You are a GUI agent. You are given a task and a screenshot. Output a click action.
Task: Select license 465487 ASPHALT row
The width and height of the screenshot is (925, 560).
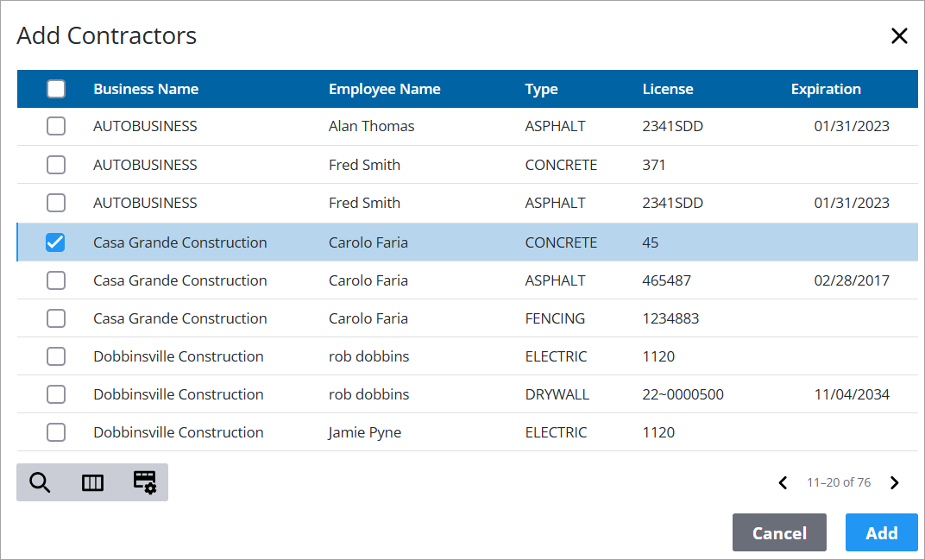pyautogui.click(x=56, y=280)
